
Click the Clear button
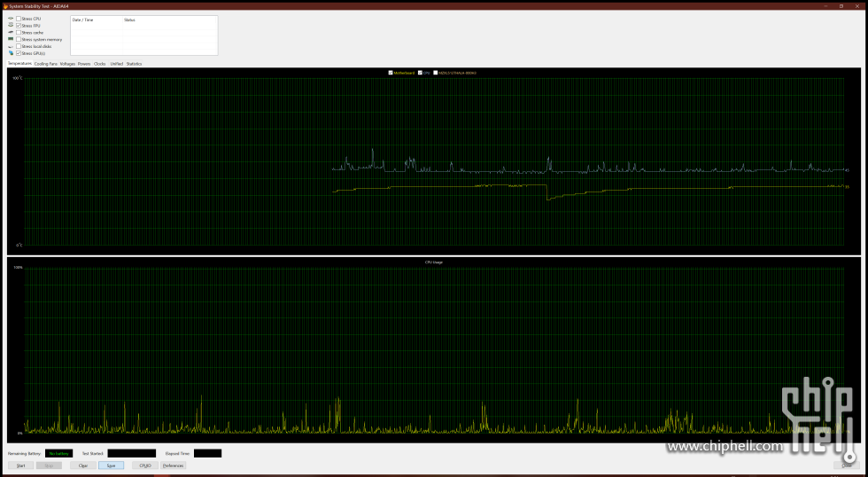[83, 465]
